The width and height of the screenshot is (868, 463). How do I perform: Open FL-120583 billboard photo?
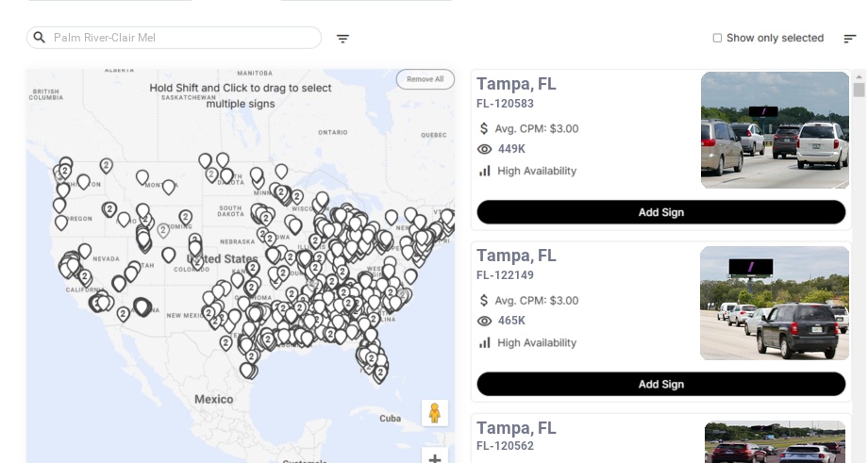tap(775, 130)
